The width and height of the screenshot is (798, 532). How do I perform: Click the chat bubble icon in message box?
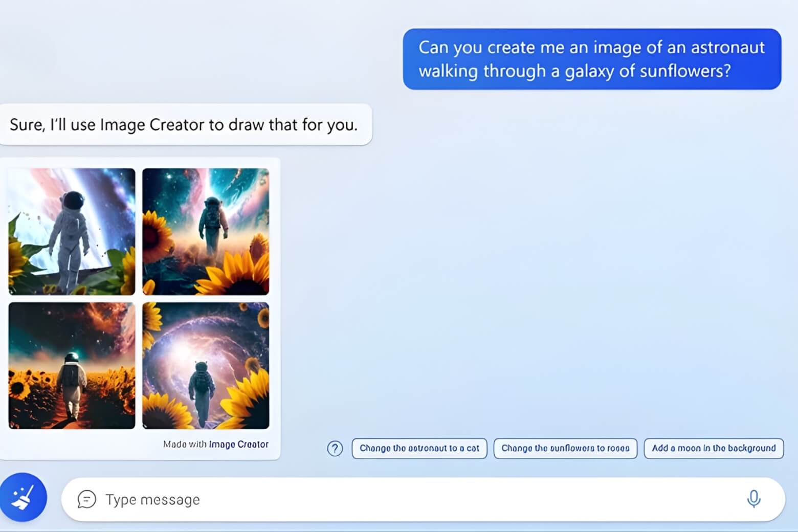(x=86, y=499)
